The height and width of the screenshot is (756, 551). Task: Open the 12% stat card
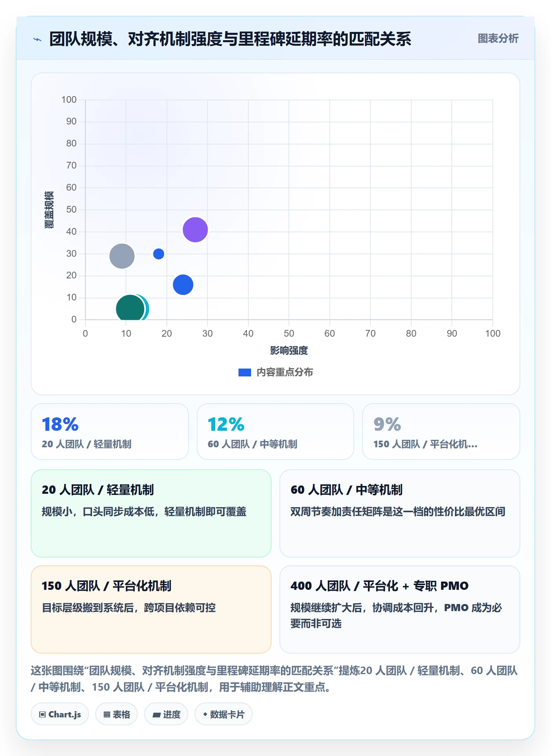[x=275, y=432]
